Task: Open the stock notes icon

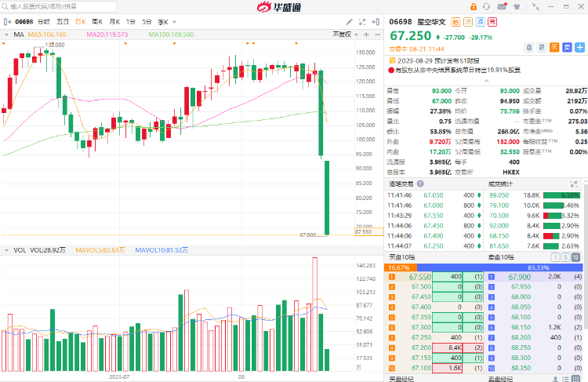Action: point(543,47)
